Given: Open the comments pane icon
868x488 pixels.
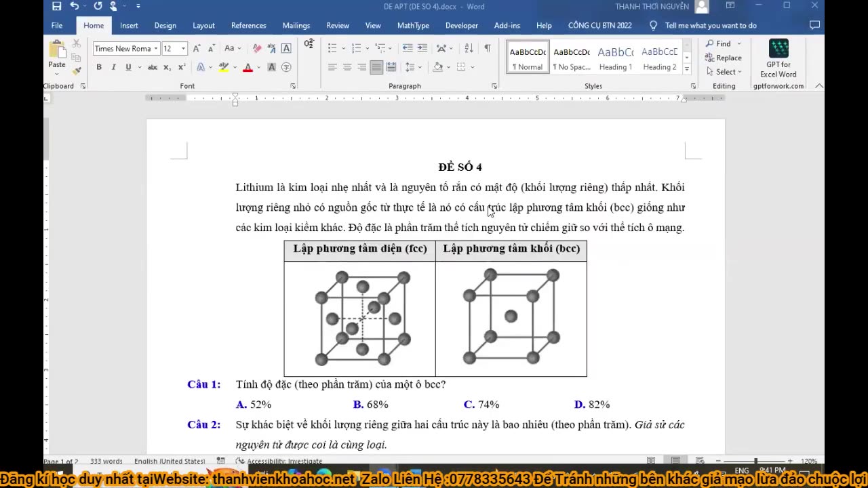Looking at the screenshot, I should (814, 25).
